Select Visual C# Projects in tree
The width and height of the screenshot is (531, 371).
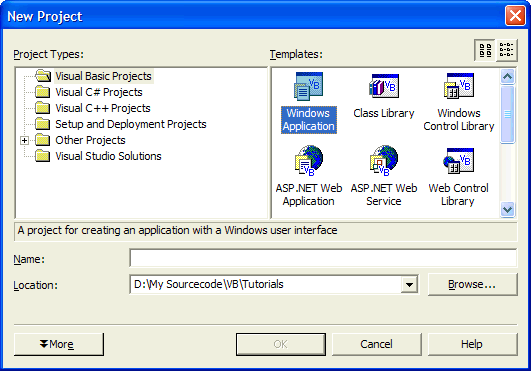(x=99, y=92)
